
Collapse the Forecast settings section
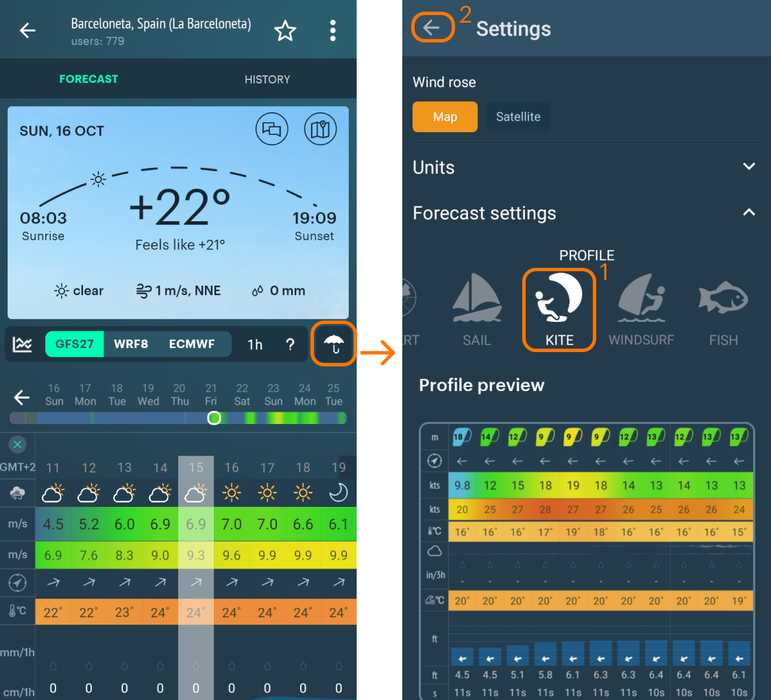(x=749, y=213)
